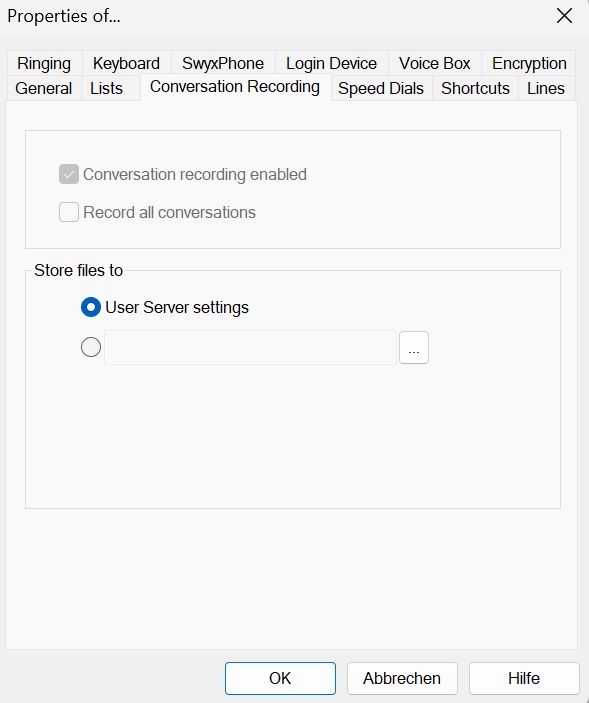Switch to the General tab
The height and width of the screenshot is (703, 589).
pos(43,88)
